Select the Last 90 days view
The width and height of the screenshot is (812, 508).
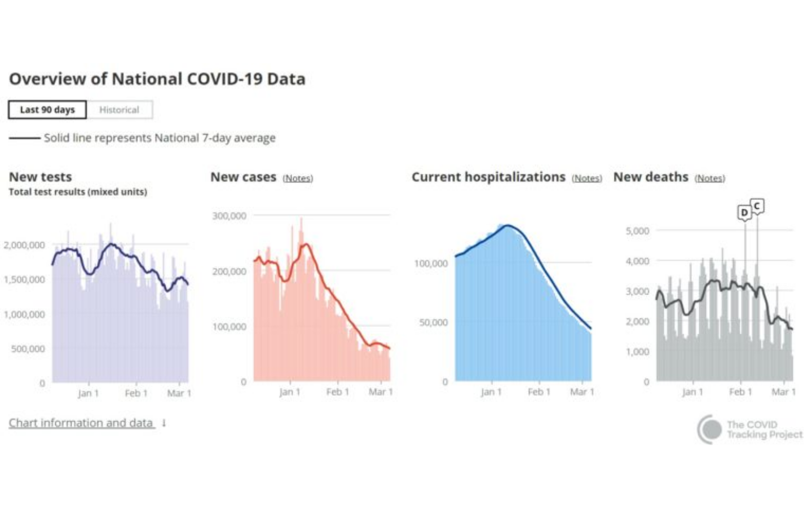pos(47,110)
